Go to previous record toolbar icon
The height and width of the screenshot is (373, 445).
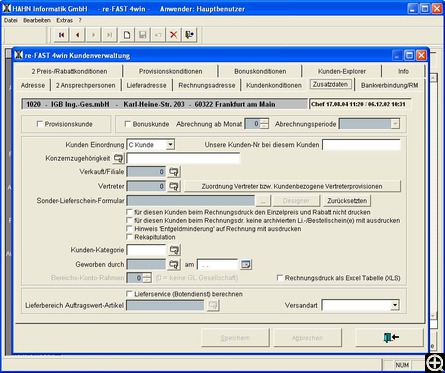pos(77,35)
